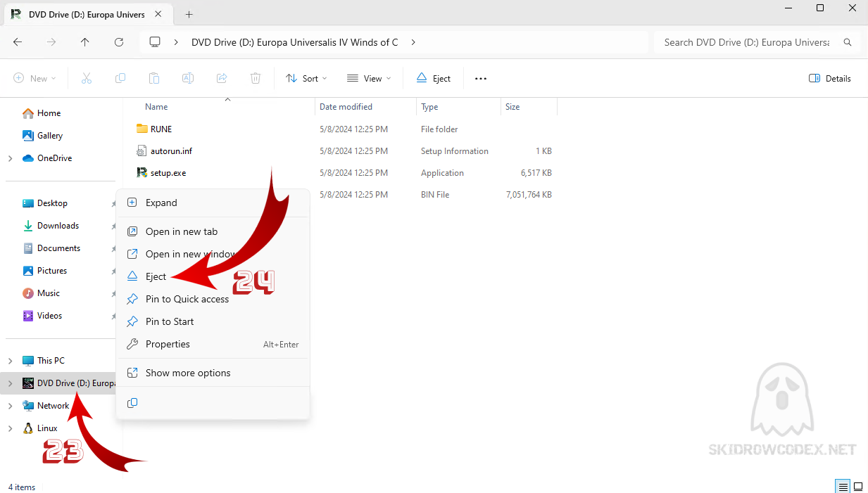The image size is (868, 493).
Task: Click the Eject button in the toolbar
Action: point(434,79)
